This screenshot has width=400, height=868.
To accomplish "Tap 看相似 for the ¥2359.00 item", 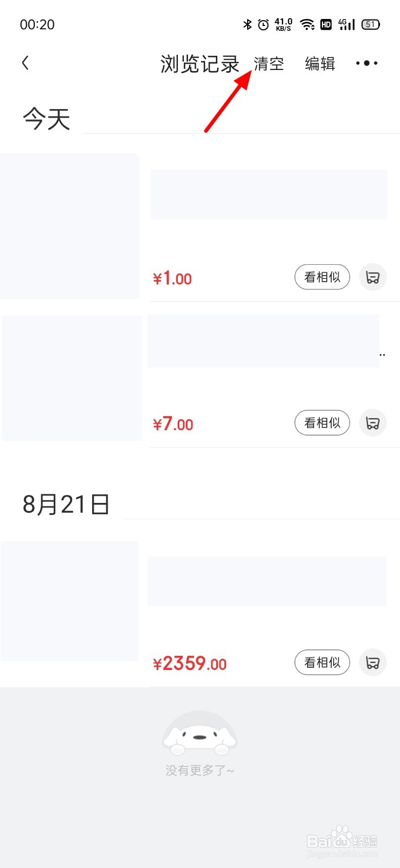I will click(x=322, y=662).
